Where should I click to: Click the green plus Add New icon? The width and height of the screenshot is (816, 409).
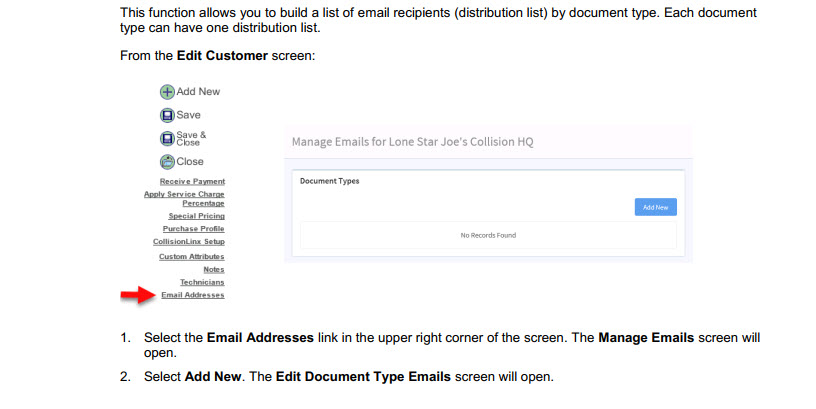[x=167, y=91]
